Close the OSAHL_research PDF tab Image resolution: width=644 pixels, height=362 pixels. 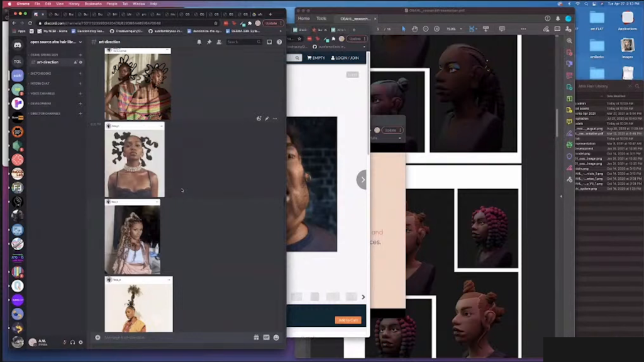pyautogui.click(x=375, y=19)
